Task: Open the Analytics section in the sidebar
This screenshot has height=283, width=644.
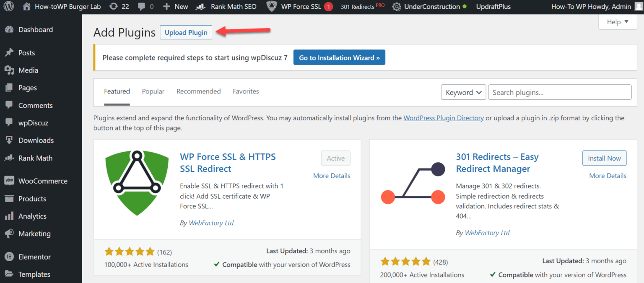Action: point(33,216)
